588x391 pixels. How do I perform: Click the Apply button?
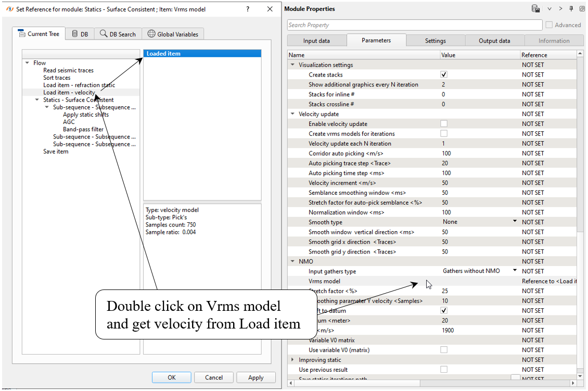(255, 377)
